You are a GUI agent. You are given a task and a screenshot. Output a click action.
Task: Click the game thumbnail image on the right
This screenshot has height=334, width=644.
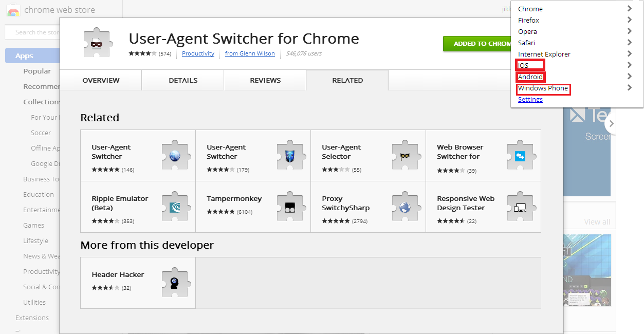[x=587, y=270]
